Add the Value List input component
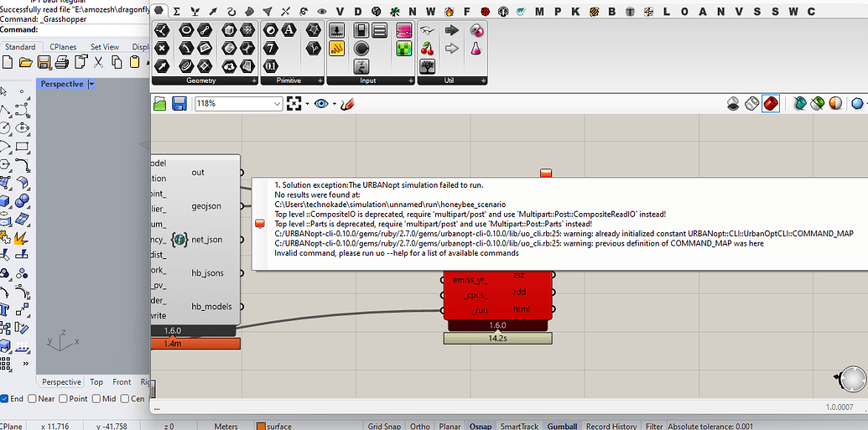Image resolution: width=868 pixels, height=430 pixels. pyautogui.click(x=379, y=30)
